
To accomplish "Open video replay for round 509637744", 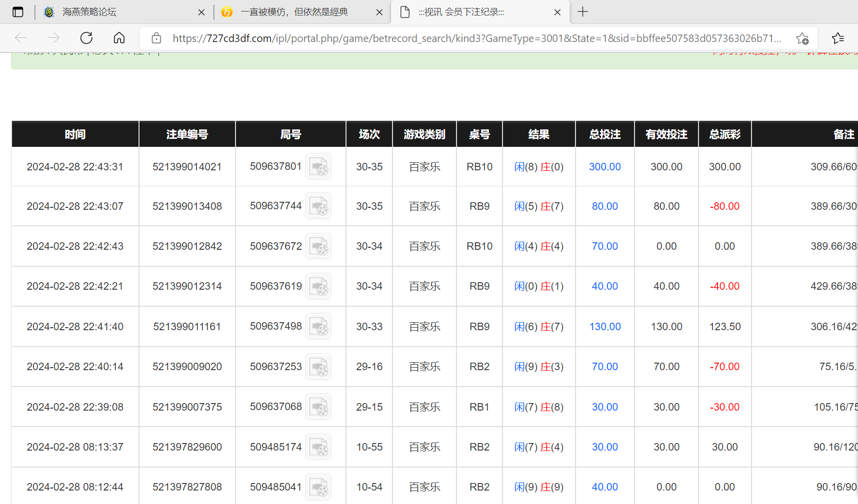I will click(x=318, y=206).
